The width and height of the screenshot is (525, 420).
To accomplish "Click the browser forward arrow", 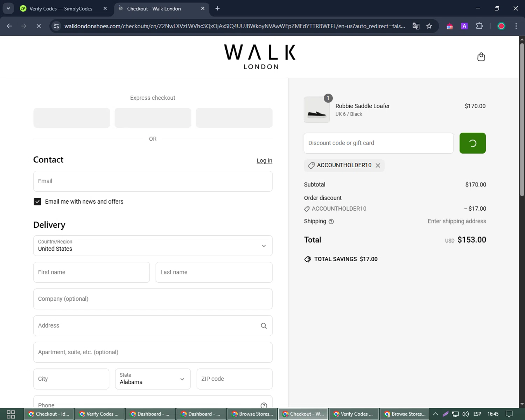I will pyautogui.click(x=24, y=26).
